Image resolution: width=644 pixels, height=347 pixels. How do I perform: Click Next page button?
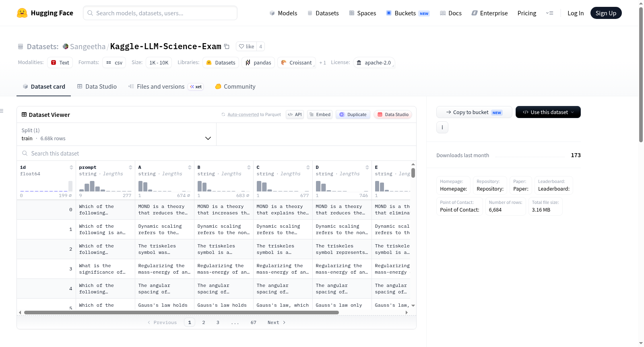277,322
